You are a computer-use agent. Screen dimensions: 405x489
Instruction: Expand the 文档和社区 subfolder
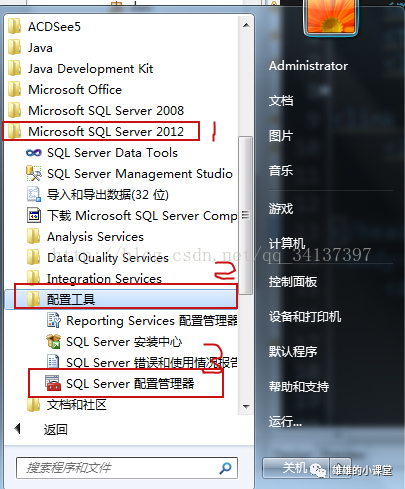pyautogui.click(x=77, y=404)
